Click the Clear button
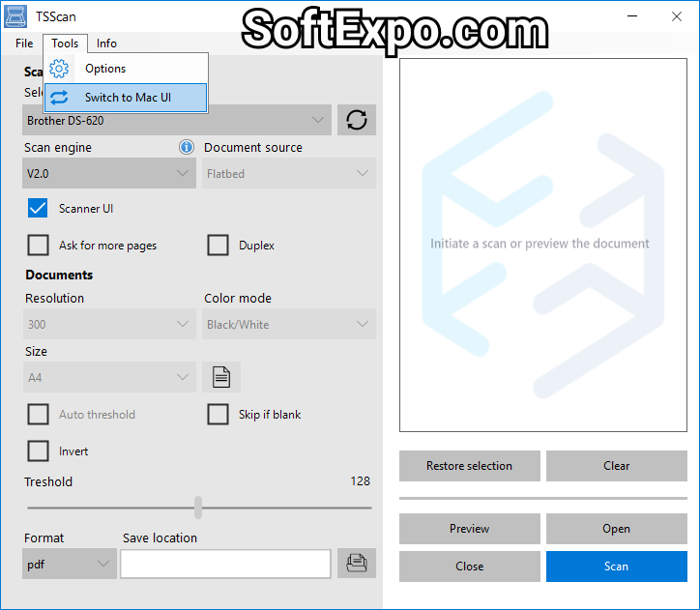 617,466
